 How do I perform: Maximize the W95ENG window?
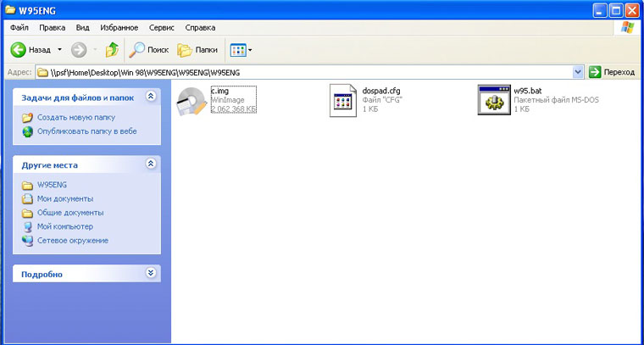[616, 11]
